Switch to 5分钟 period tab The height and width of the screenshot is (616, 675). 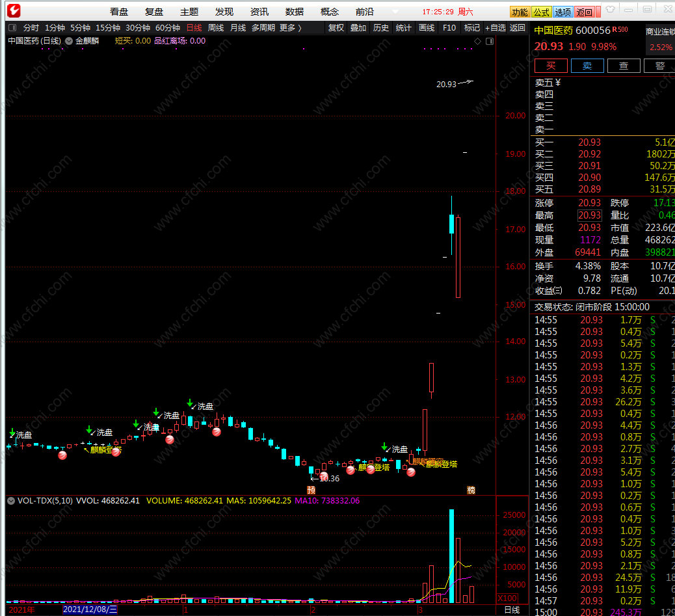click(x=81, y=28)
